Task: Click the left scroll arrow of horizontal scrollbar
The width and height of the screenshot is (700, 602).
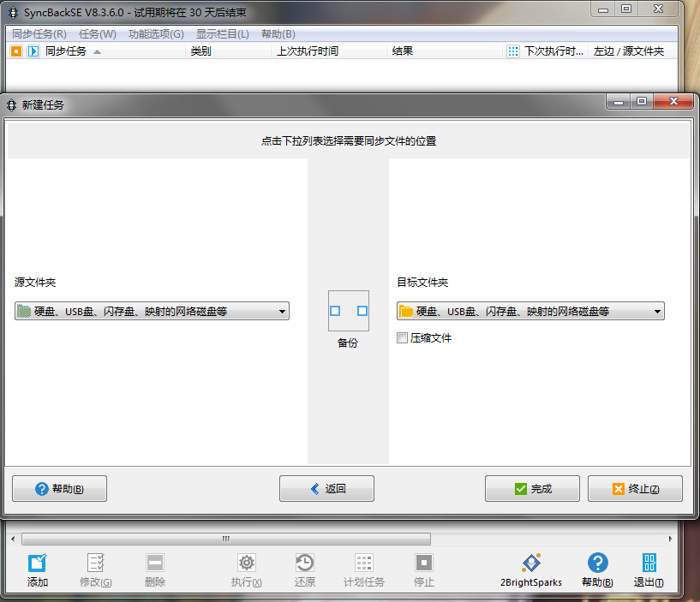Action: click(x=13, y=539)
